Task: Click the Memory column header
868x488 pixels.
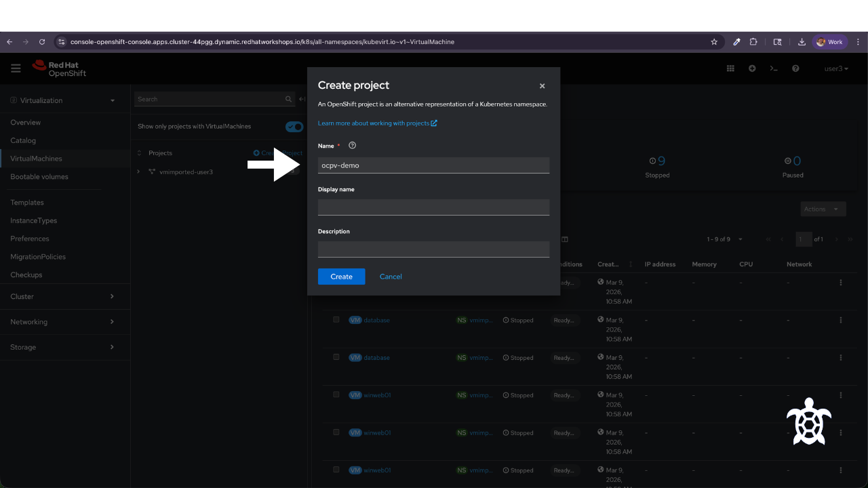Action: (704, 264)
